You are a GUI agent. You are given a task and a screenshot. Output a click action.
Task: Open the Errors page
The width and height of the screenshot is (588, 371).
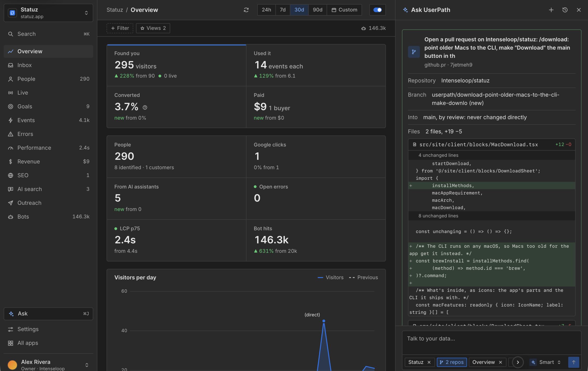48,134
